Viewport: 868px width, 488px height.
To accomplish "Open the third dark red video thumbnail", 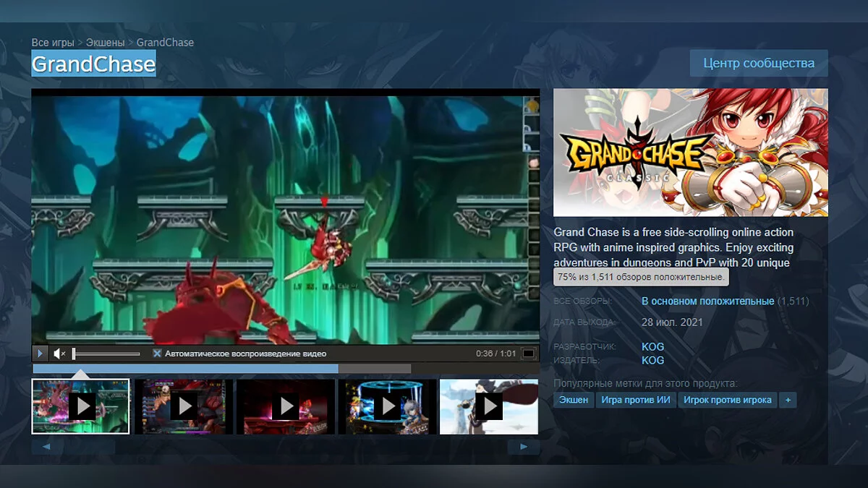I will pyautogui.click(x=286, y=406).
